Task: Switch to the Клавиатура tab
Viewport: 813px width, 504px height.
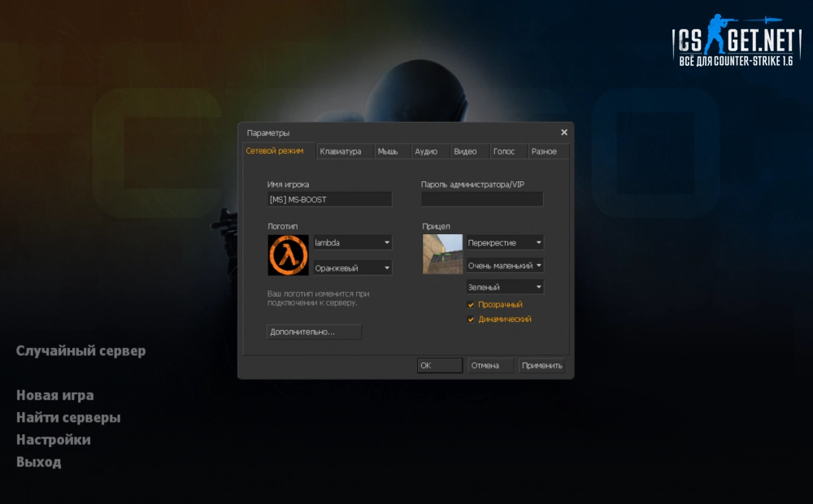Action: coord(341,152)
